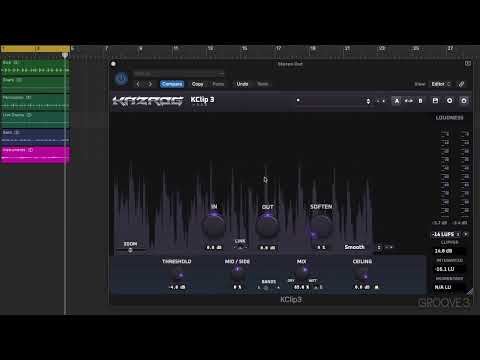The height and width of the screenshot is (360, 480).
Task: Open the View menu in plugin header
Action: click(420, 84)
